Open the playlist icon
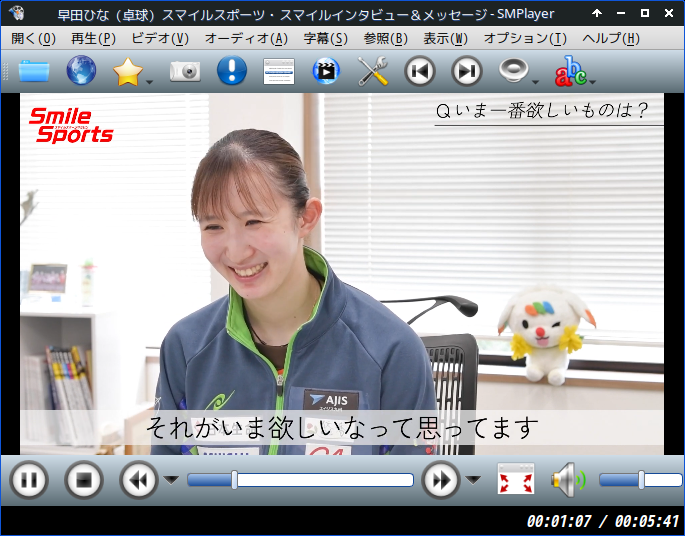The height and width of the screenshot is (536, 685). pos(279,71)
